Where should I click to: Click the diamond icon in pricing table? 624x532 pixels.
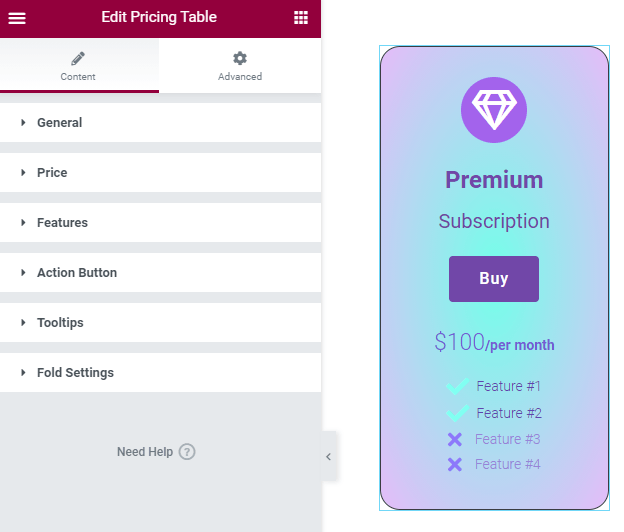pyautogui.click(x=494, y=110)
